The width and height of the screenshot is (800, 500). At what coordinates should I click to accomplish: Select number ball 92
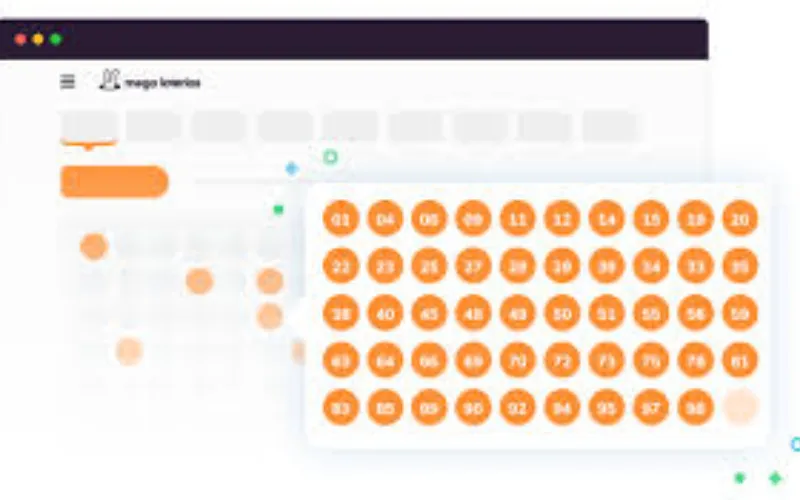[517, 407]
